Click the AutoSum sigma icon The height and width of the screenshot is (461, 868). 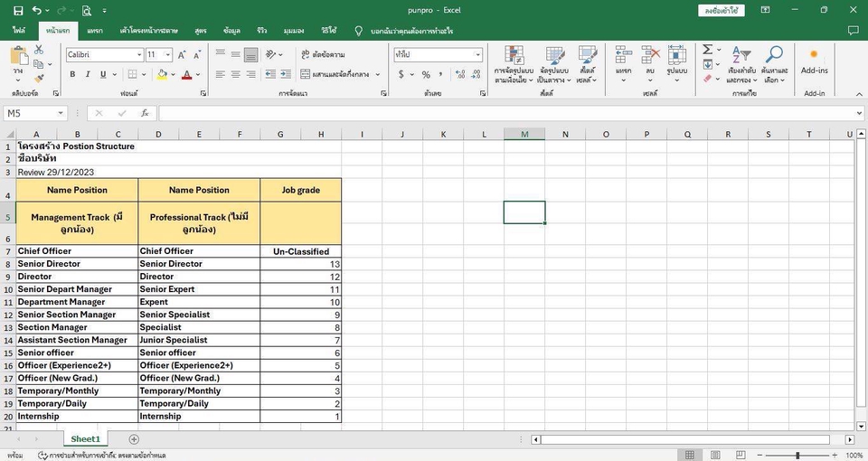click(x=707, y=50)
